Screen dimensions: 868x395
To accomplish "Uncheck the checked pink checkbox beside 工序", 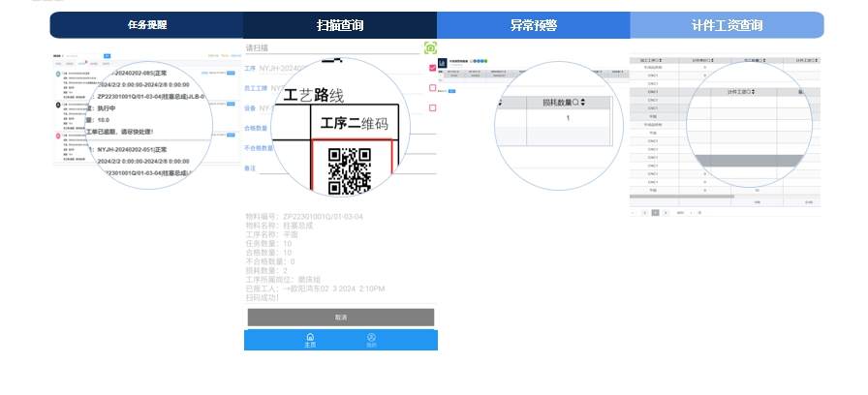I will (x=432, y=69).
